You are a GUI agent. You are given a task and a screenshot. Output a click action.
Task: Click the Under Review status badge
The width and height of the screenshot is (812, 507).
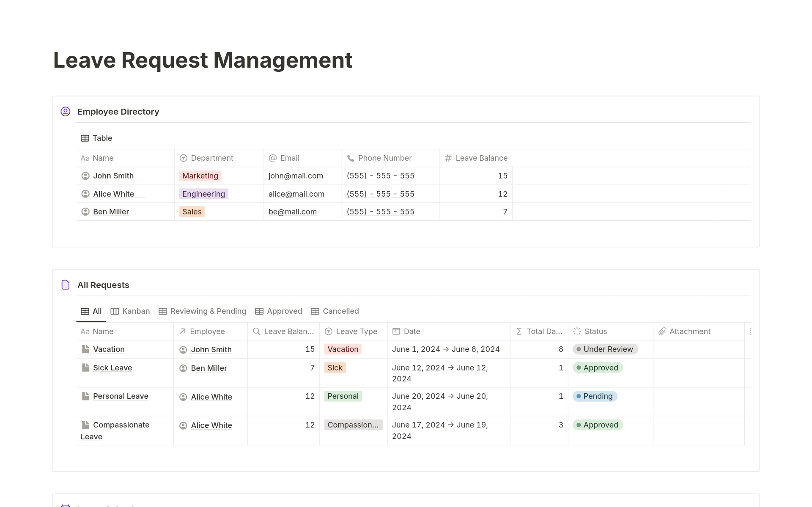click(605, 349)
